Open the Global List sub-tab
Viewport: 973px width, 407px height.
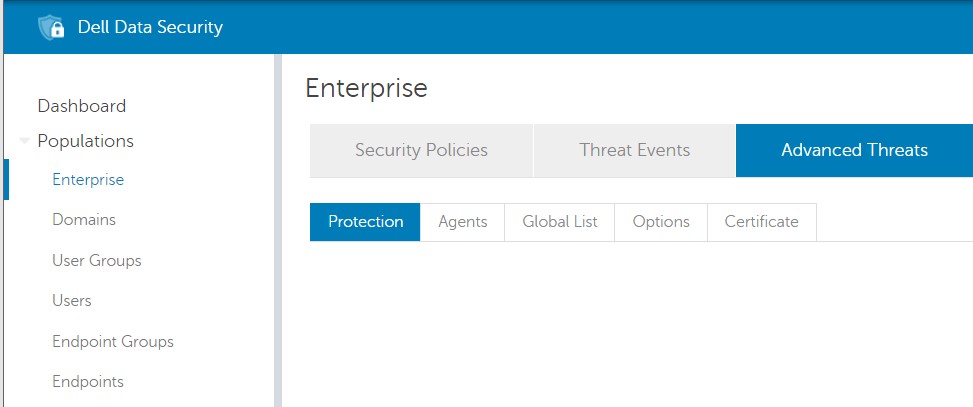[x=560, y=222]
